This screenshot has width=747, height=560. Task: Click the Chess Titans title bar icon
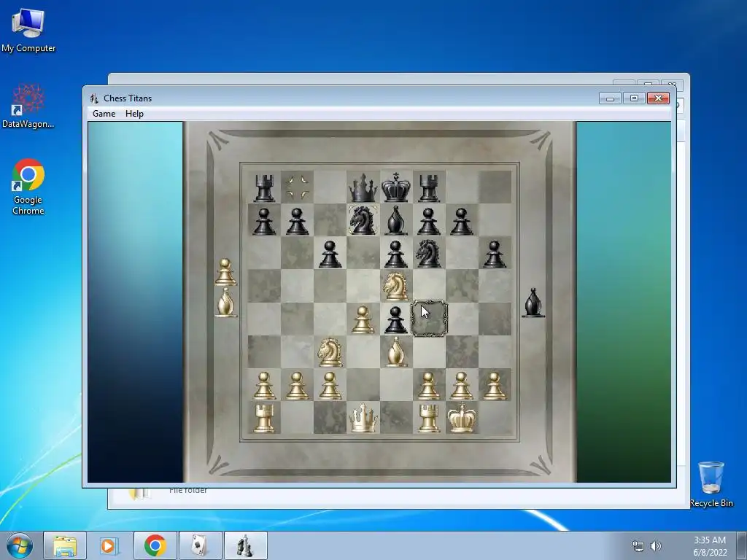[94, 98]
